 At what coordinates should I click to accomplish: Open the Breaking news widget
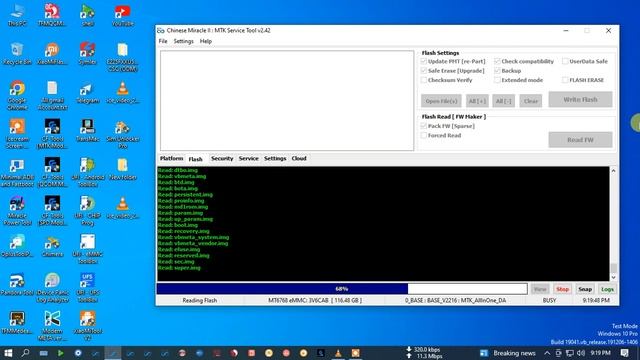click(x=508, y=353)
